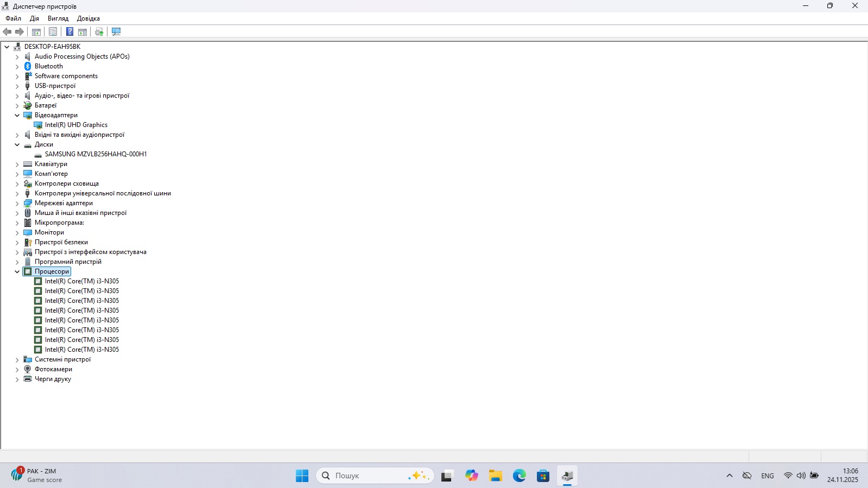Image resolution: width=868 pixels, height=488 pixels.
Task: Expand the Батареї category
Action: click(17, 105)
